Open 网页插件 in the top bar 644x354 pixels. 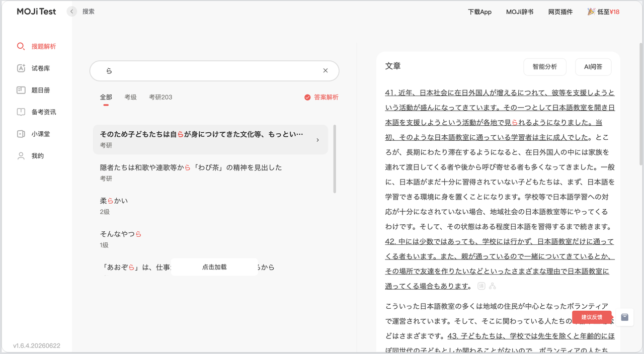pos(560,12)
